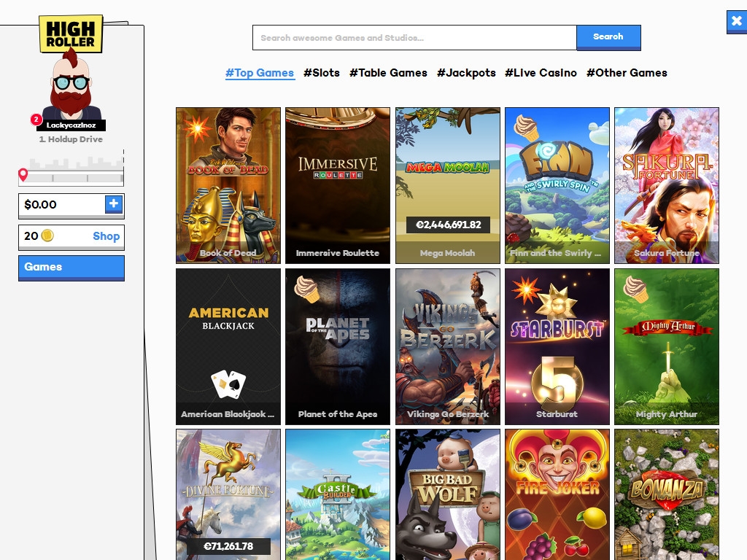Click the gold coin icon
Image resolution: width=747 pixels, height=560 pixels.
47,236
